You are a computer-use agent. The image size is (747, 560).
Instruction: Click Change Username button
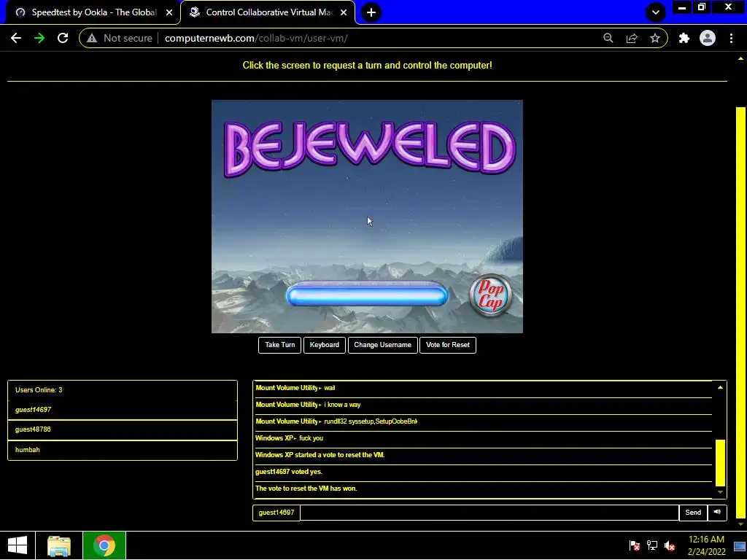point(382,345)
